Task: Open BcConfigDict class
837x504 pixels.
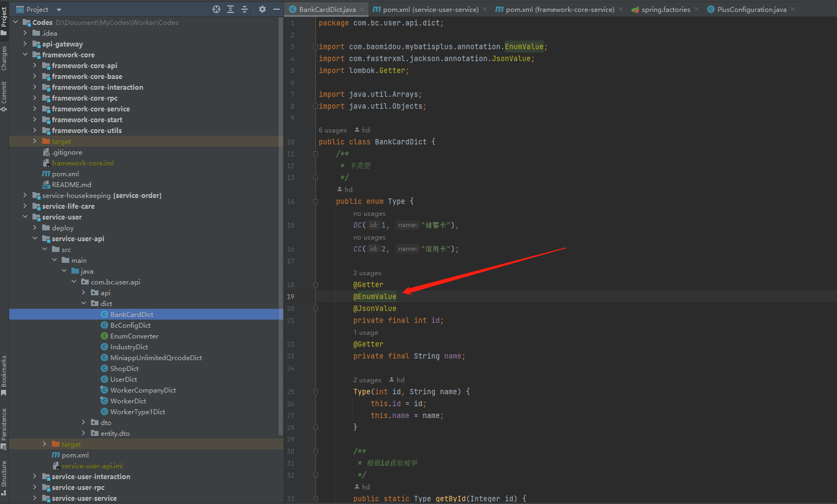Action: coord(130,325)
